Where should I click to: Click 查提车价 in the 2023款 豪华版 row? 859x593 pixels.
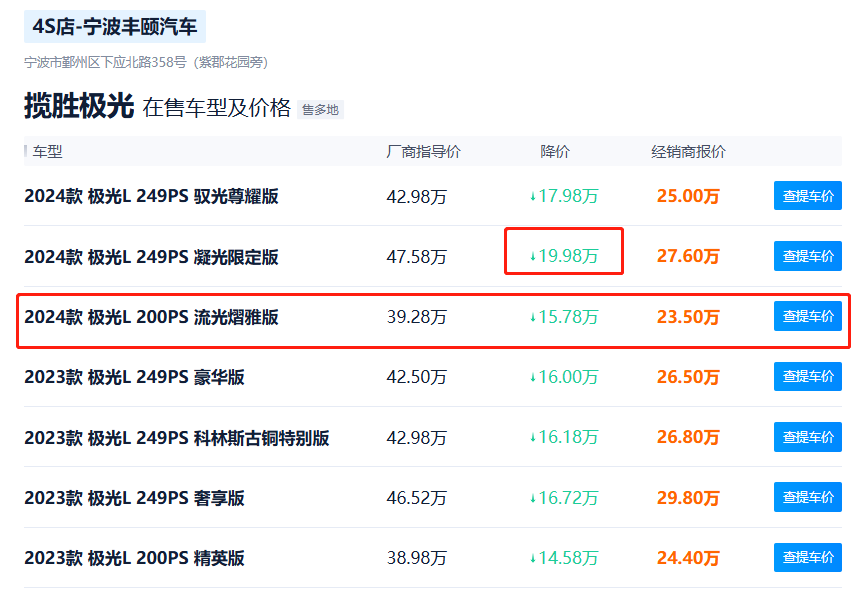(808, 377)
